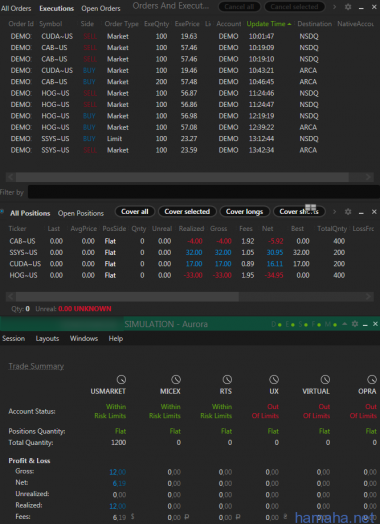Click the Cover longs button
This screenshot has width=380, height=524.
tap(244, 212)
